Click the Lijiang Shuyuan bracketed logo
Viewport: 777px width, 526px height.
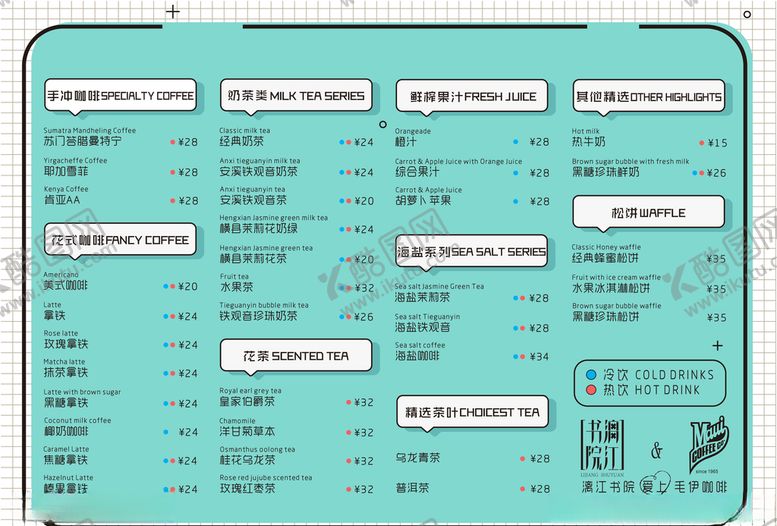[x=602, y=446]
